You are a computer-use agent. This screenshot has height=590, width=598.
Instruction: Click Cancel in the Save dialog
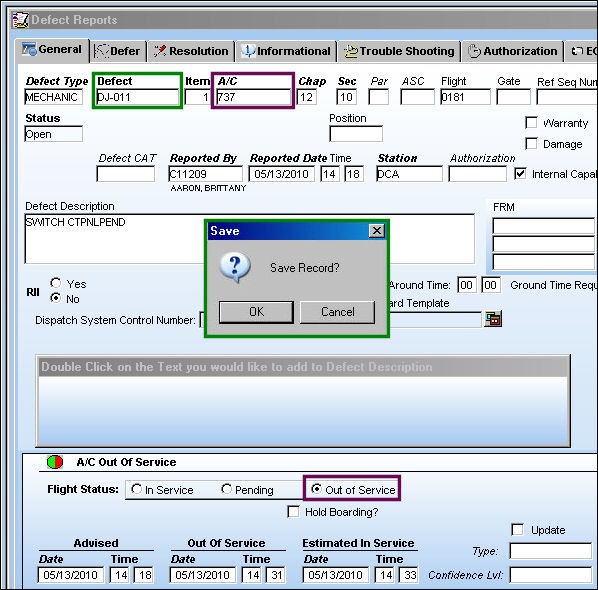click(x=338, y=312)
